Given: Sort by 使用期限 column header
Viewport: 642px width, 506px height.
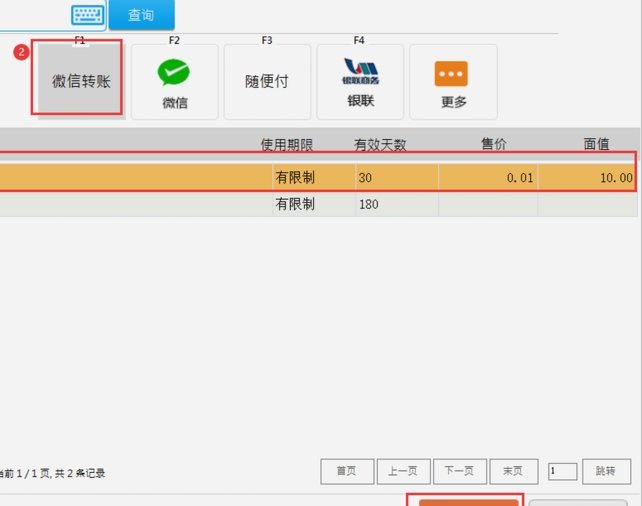Looking at the screenshot, I should coord(287,144).
